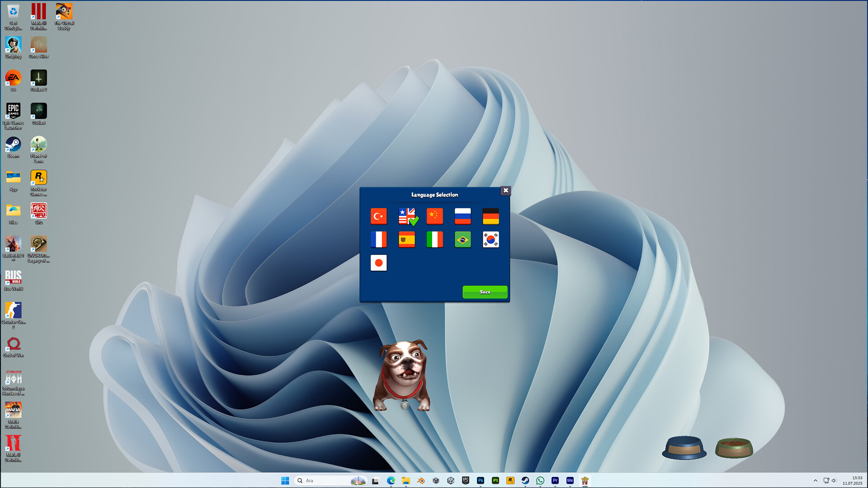Choose the Italian language flag

(434, 239)
